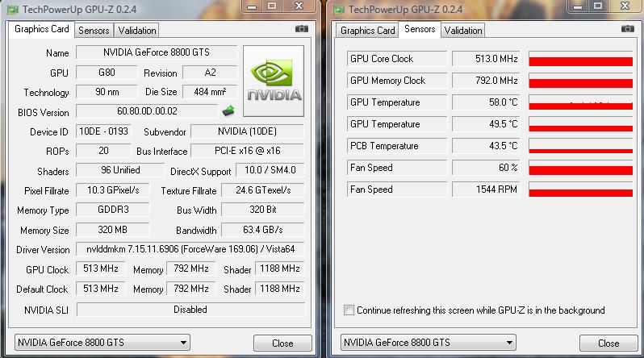Click the 58.0 °C GPU Temperature value
The height and width of the screenshot is (358, 644).
click(x=486, y=102)
